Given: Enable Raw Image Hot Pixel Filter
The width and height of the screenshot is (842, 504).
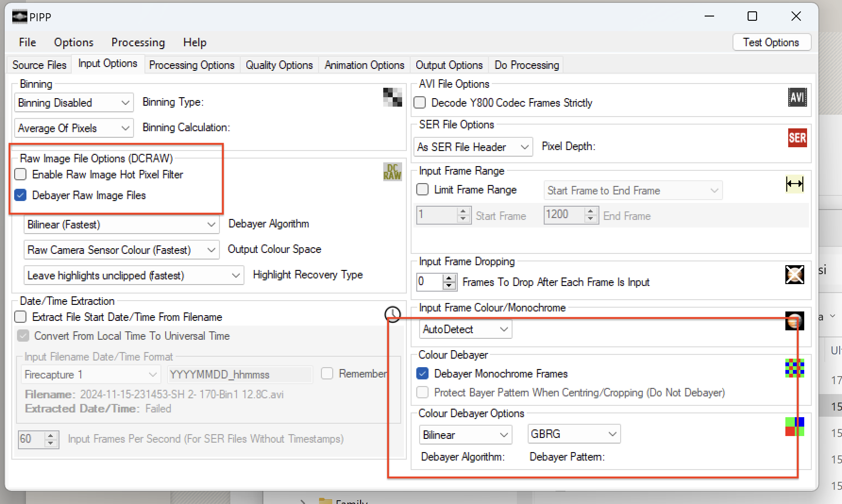Looking at the screenshot, I should (x=20, y=175).
